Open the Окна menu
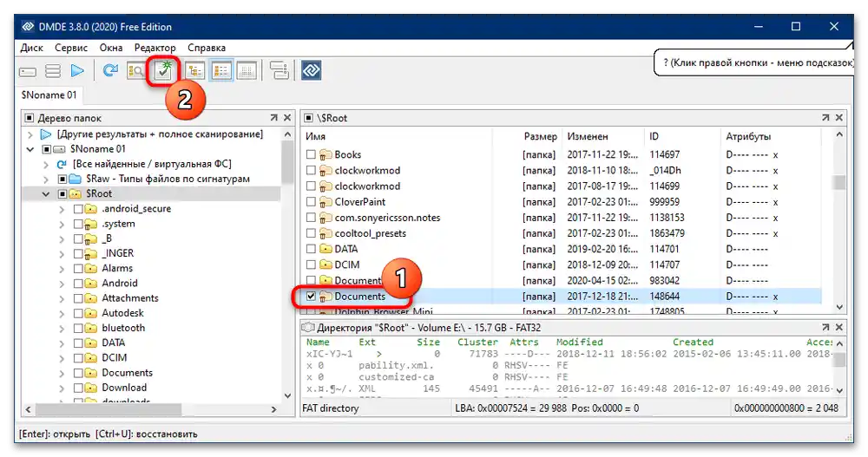The height and width of the screenshot is (457, 868). click(111, 48)
